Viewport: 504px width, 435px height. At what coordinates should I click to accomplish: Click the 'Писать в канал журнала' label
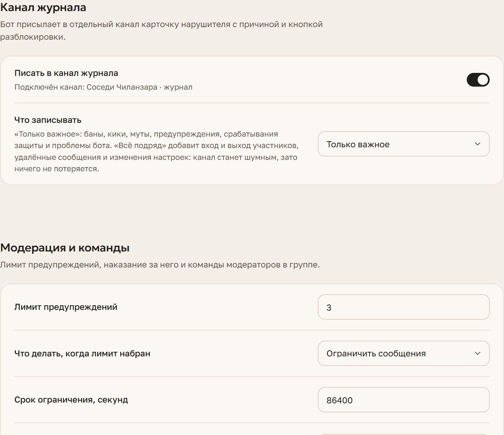(66, 73)
